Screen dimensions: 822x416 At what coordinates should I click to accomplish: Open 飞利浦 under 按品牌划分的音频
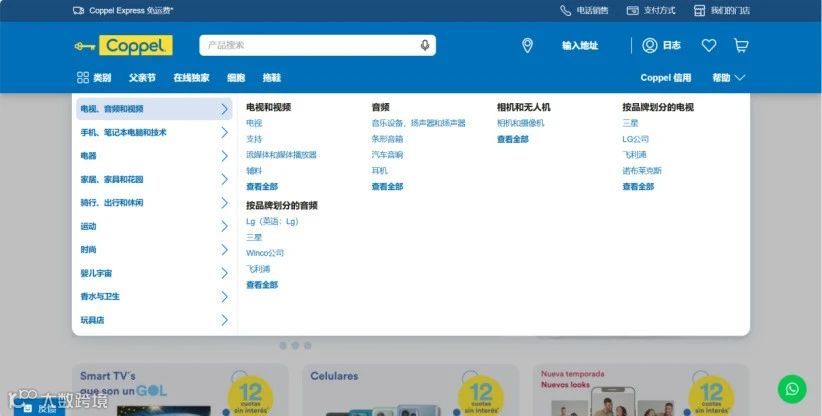pos(258,269)
